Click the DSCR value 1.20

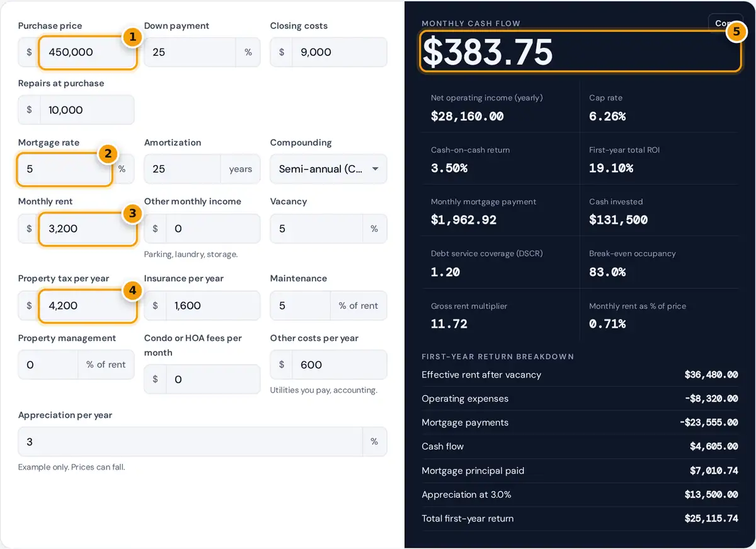[x=445, y=272]
